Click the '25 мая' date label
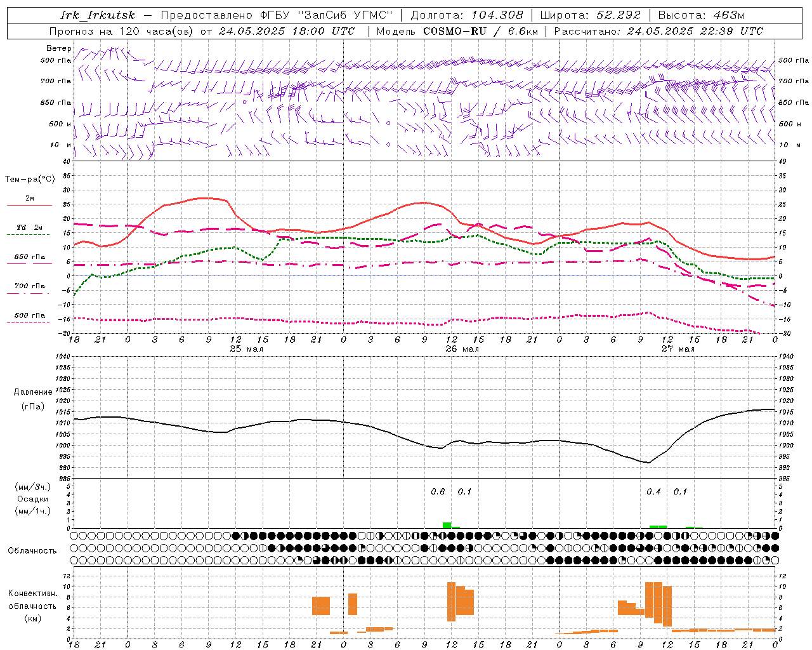 click(246, 349)
